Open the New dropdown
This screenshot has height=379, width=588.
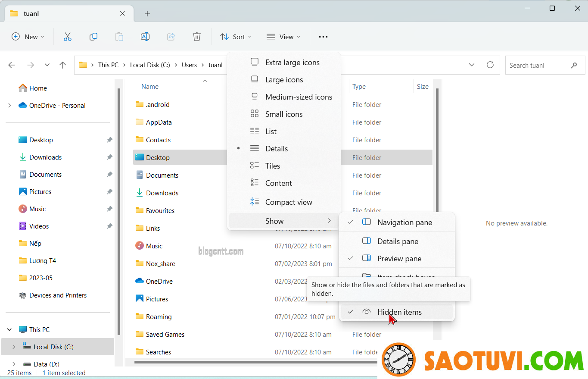tap(28, 37)
